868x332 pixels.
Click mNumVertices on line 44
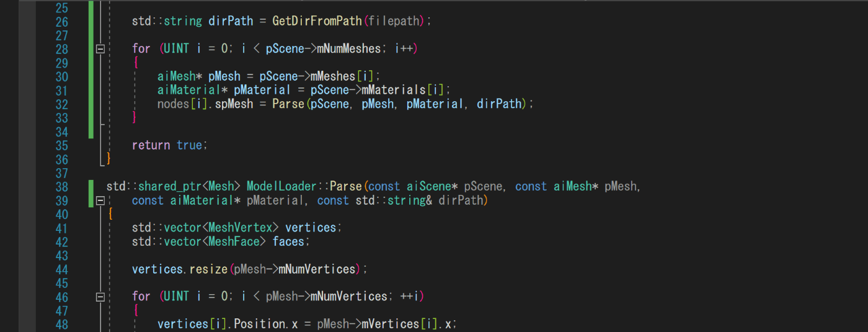[317, 269]
